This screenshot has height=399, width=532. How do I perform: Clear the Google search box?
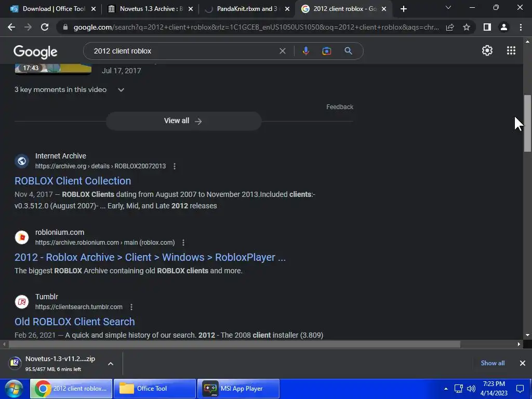pos(282,51)
